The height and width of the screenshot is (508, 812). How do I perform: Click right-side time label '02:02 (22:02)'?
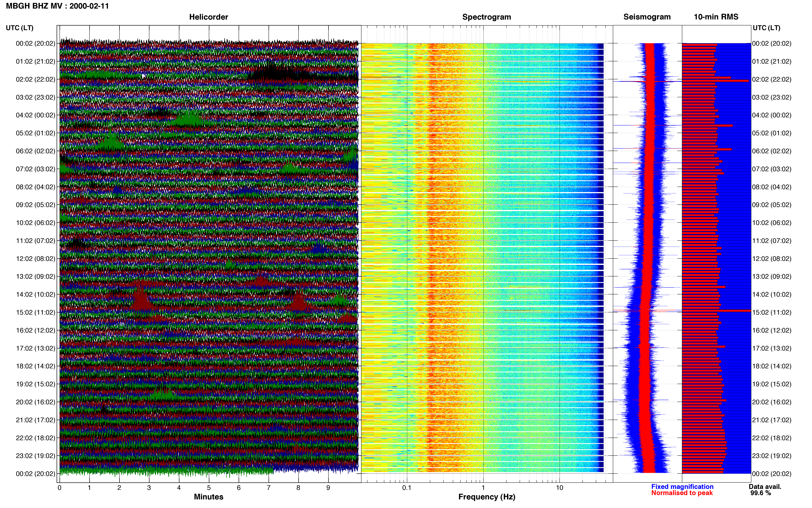point(772,79)
